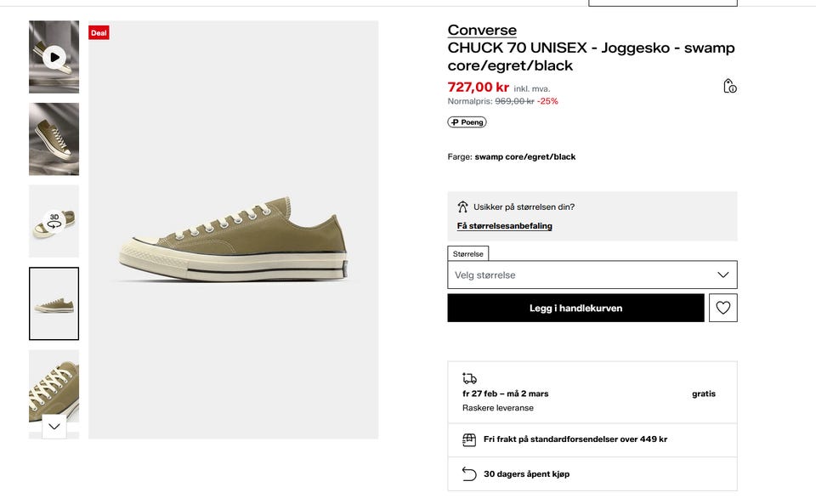Click the 30-day return arrow icon
The image size is (816, 504).
(x=469, y=473)
